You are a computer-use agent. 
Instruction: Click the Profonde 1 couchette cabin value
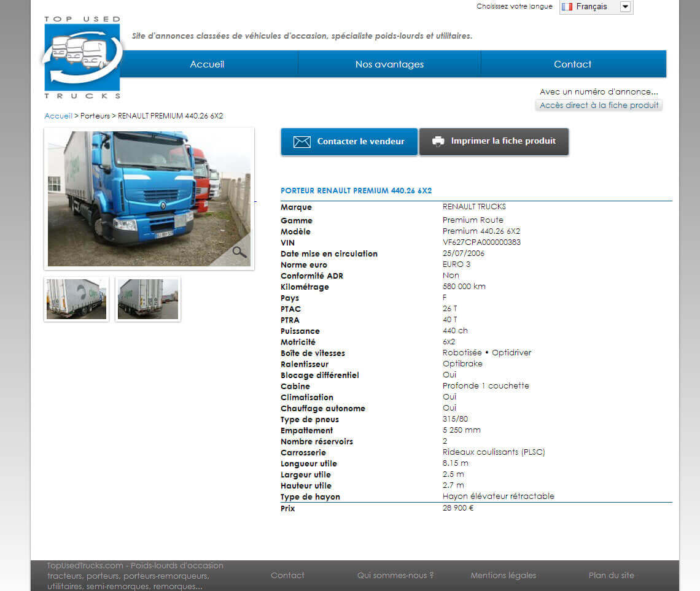click(x=486, y=386)
